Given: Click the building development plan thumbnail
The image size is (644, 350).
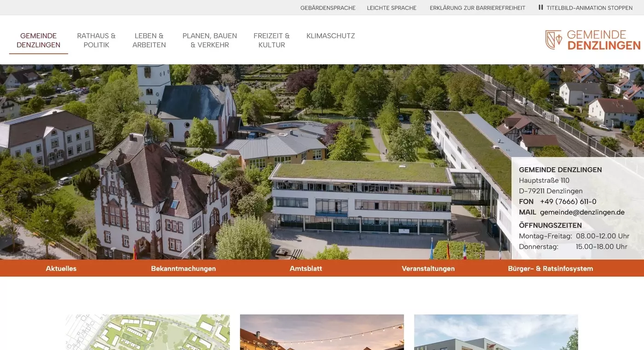Looking at the screenshot, I should click(147, 332).
